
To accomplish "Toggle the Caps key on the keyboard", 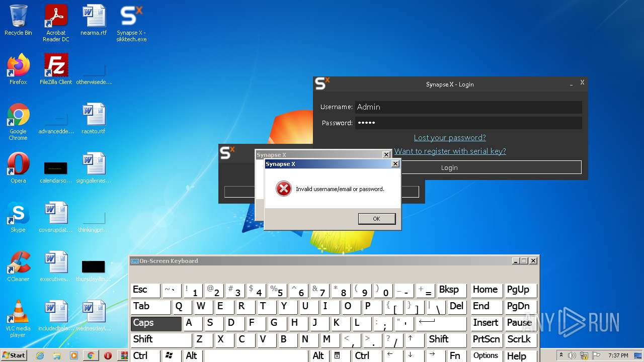I will coord(156,323).
